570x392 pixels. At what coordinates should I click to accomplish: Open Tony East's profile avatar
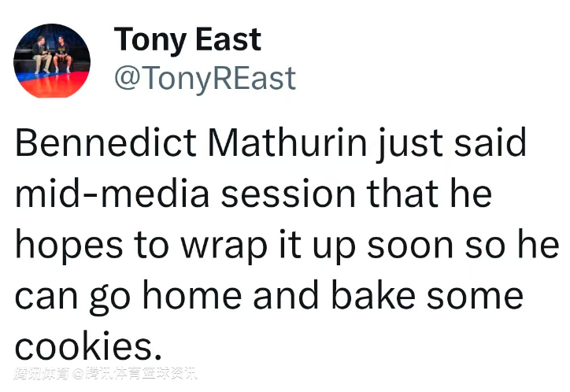[x=52, y=61]
